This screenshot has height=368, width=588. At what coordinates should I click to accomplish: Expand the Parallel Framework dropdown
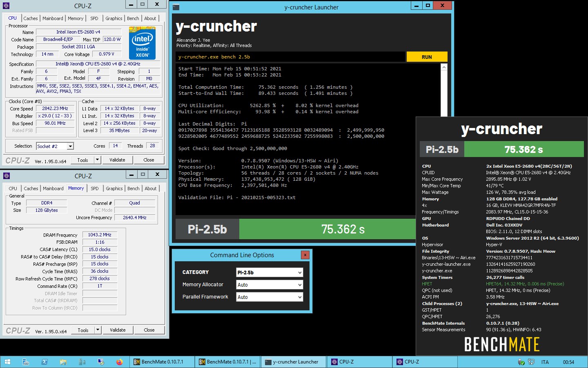(300, 297)
